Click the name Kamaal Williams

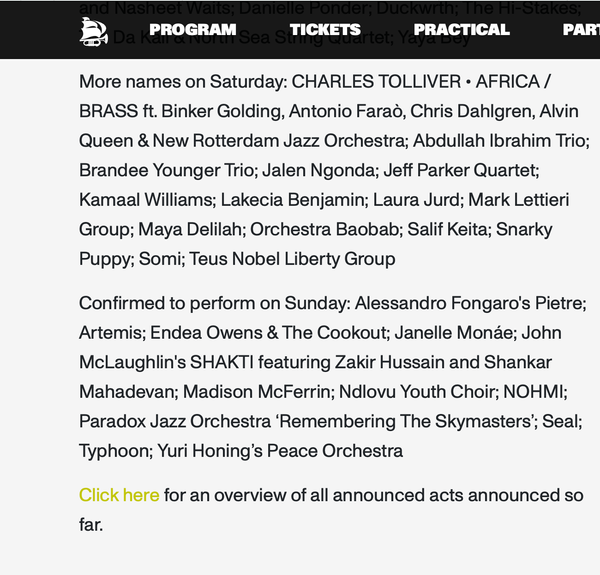[145, 200]
